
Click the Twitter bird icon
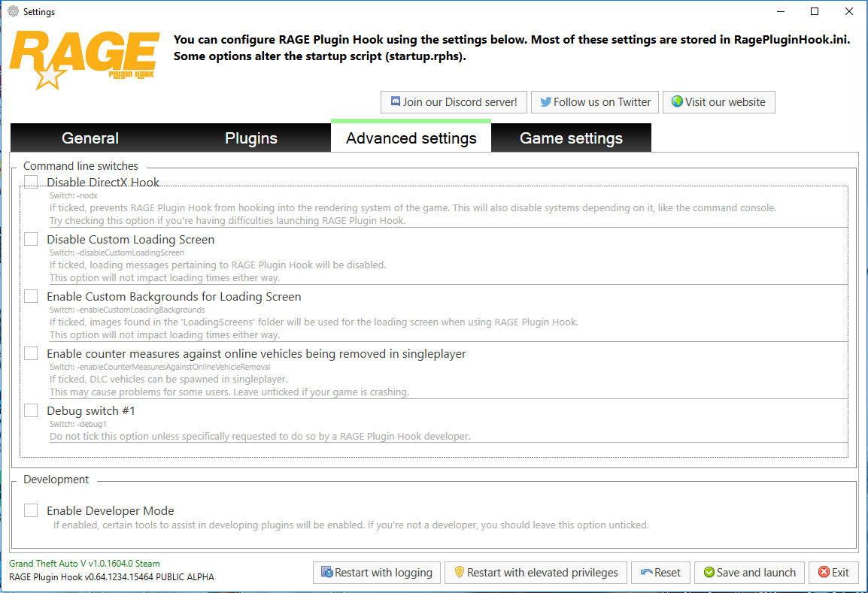(545, 102)
